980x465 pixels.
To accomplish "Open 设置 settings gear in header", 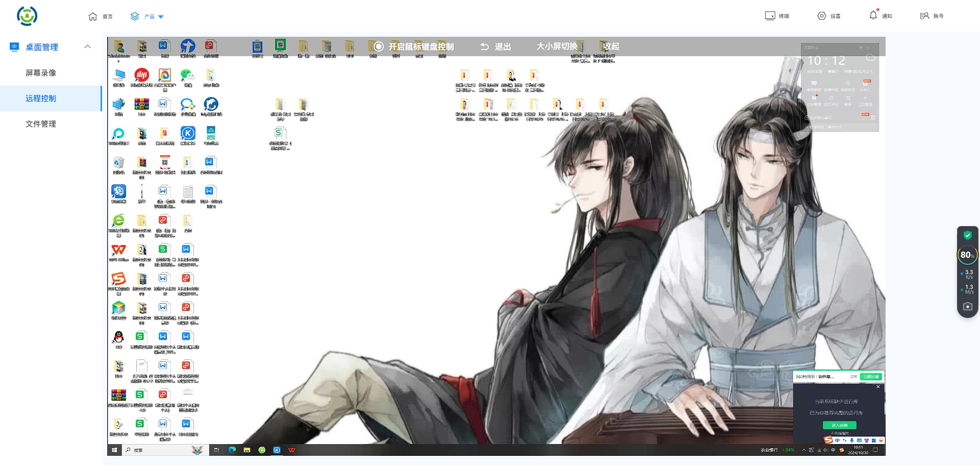I will pos(822,16).
